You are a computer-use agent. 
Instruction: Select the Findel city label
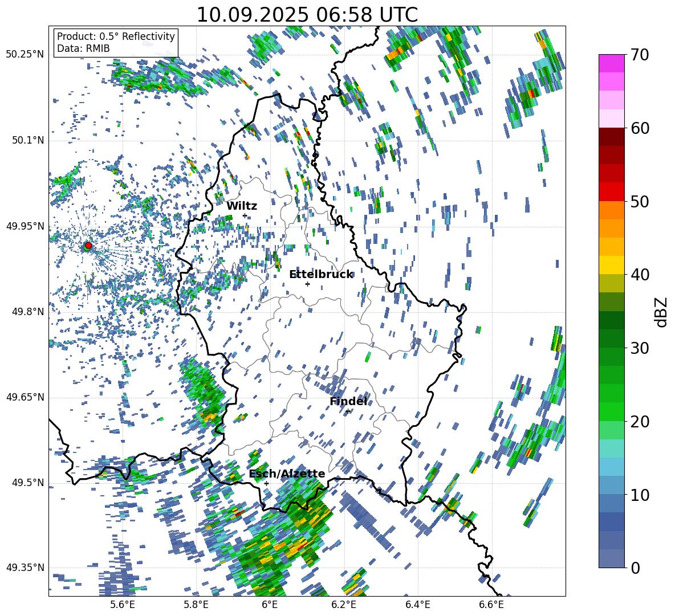pos(348,401)
